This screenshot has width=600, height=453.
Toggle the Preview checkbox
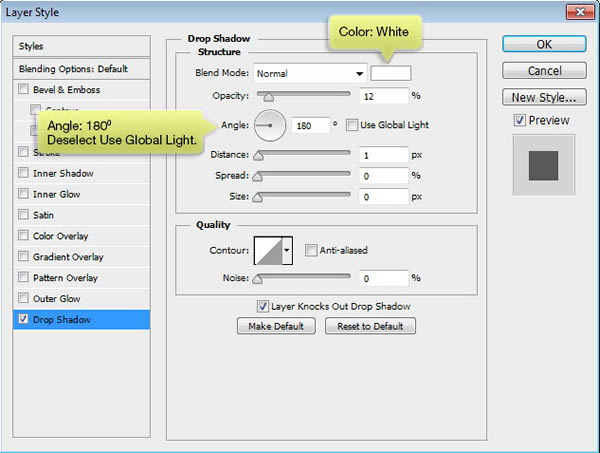point(519,120)
